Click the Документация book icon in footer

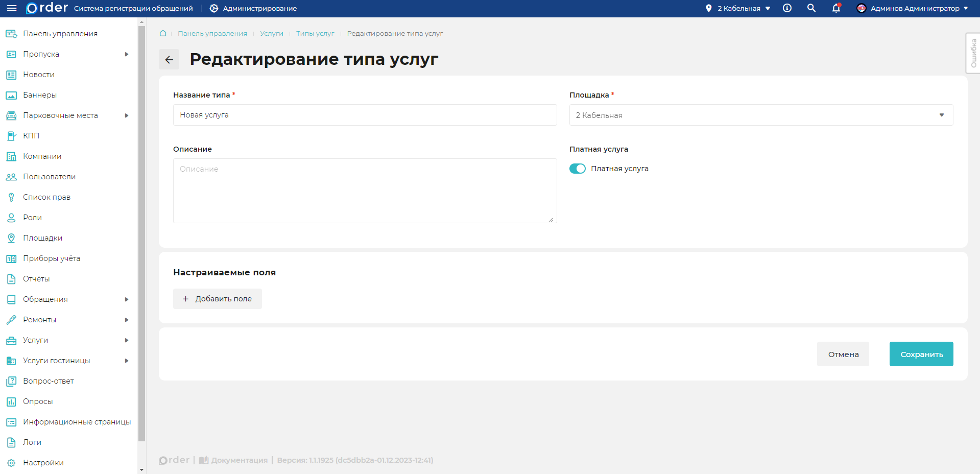pos(204,460)
